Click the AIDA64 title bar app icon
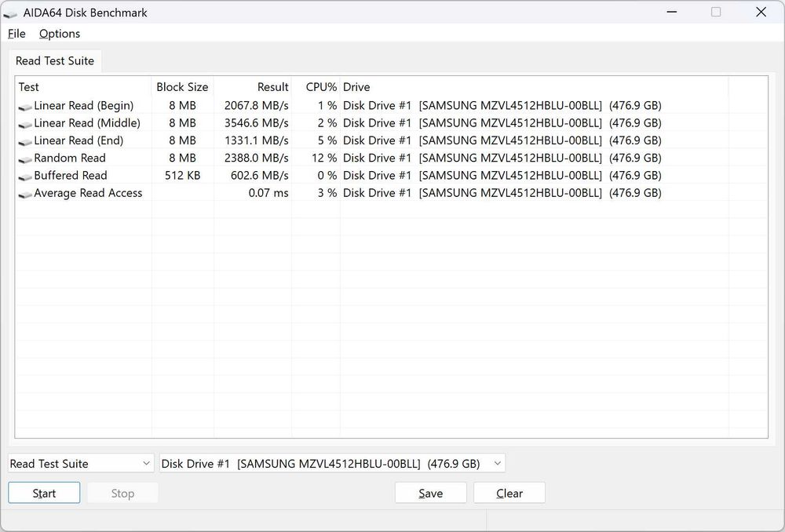 10,13
